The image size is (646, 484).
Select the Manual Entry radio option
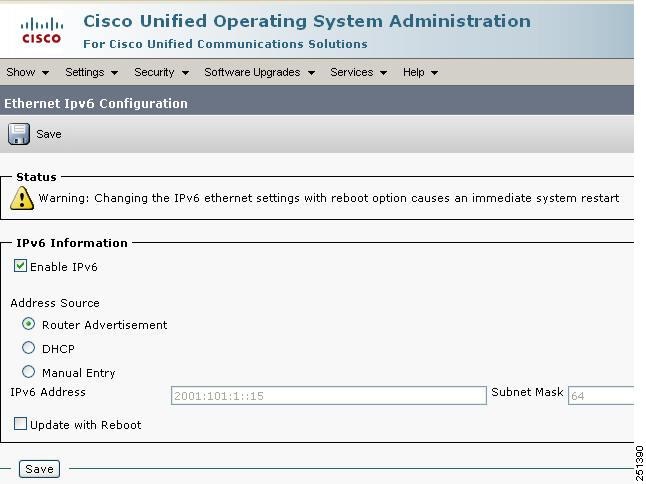28,372
